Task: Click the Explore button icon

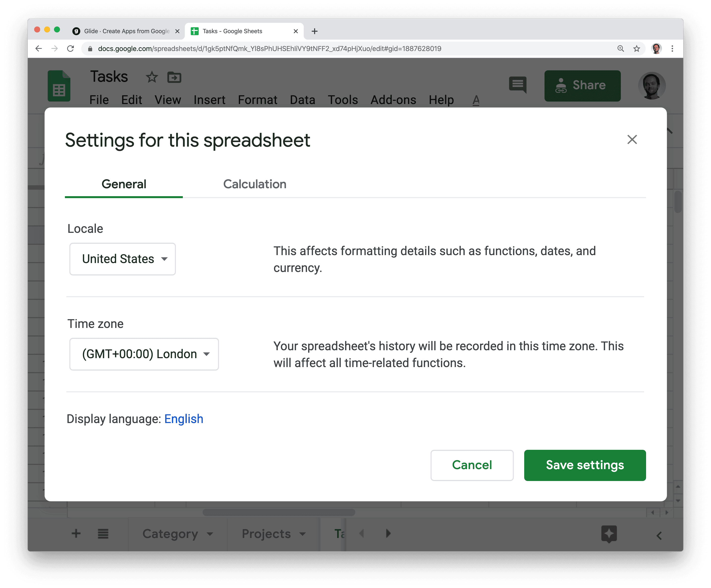Action: 609,534
